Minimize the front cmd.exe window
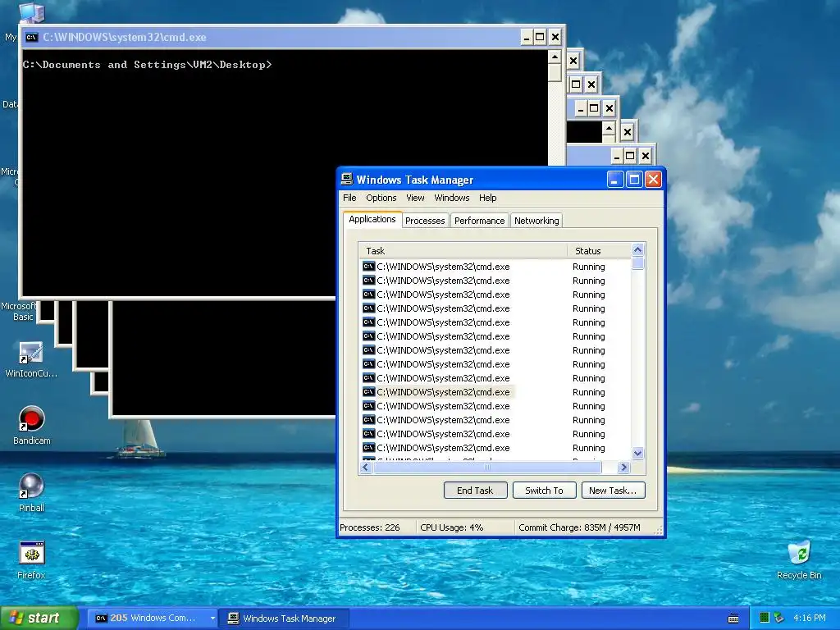This screenshot has height=630, width=840. pos(526,37)
